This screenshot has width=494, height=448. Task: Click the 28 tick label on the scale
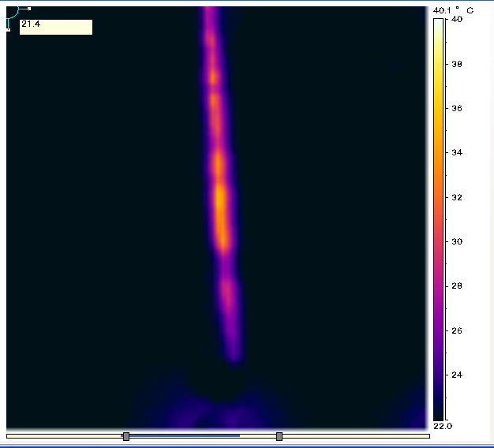pos(455,286)
